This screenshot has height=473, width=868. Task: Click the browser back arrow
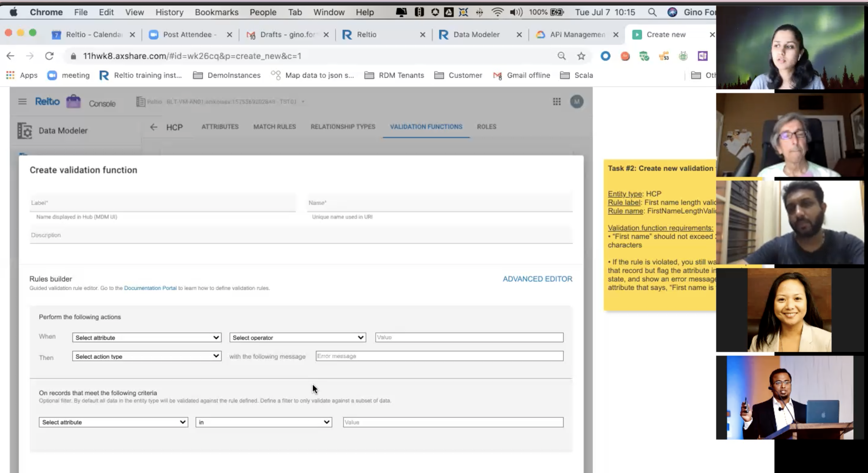pos(10,56)
